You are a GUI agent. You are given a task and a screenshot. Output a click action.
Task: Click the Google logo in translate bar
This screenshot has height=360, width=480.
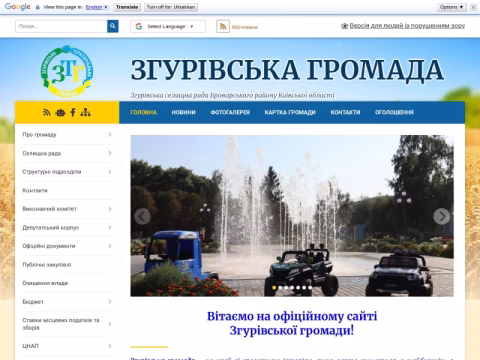[18, 7]
